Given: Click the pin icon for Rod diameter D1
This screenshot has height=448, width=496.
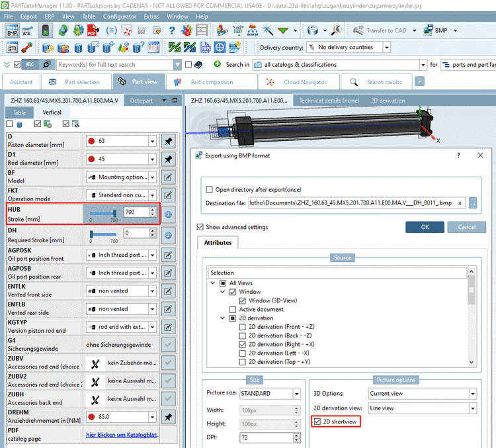Looking at the screenshot, I should coord(168,159).
